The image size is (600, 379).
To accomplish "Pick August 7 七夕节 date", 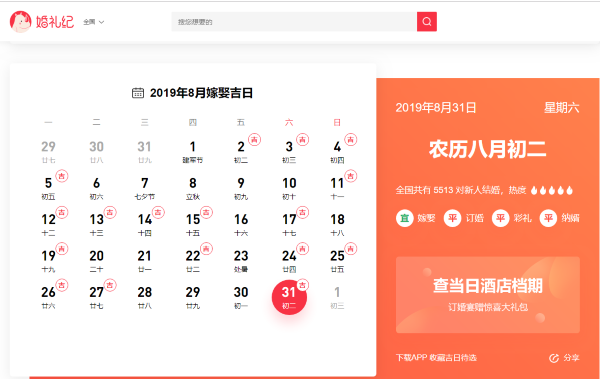I will 145,188.
